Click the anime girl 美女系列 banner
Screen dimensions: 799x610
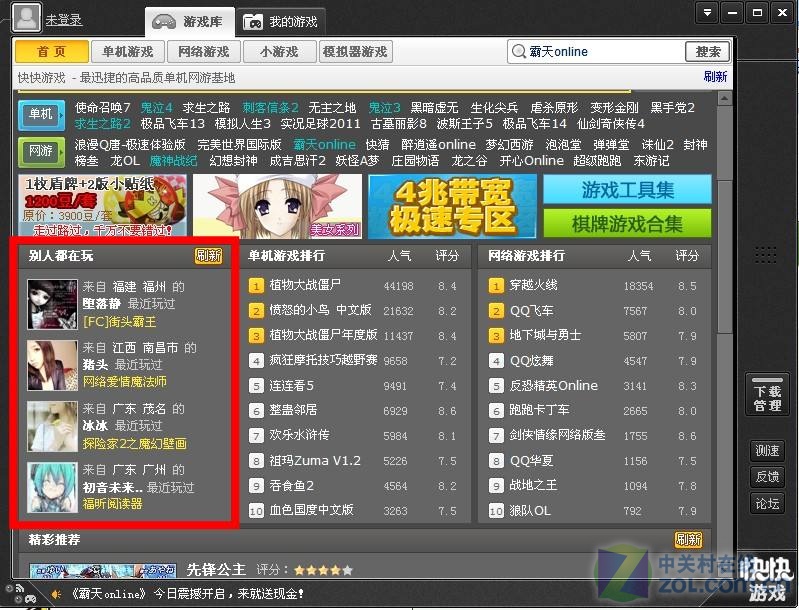[277, 206]
